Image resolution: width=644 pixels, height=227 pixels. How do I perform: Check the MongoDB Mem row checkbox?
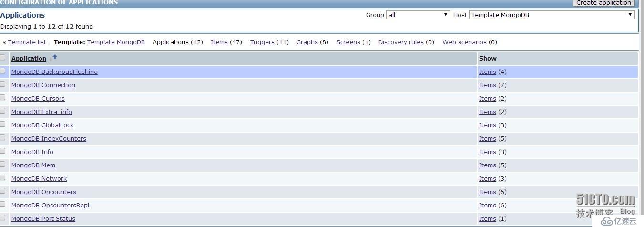point(3,164)
